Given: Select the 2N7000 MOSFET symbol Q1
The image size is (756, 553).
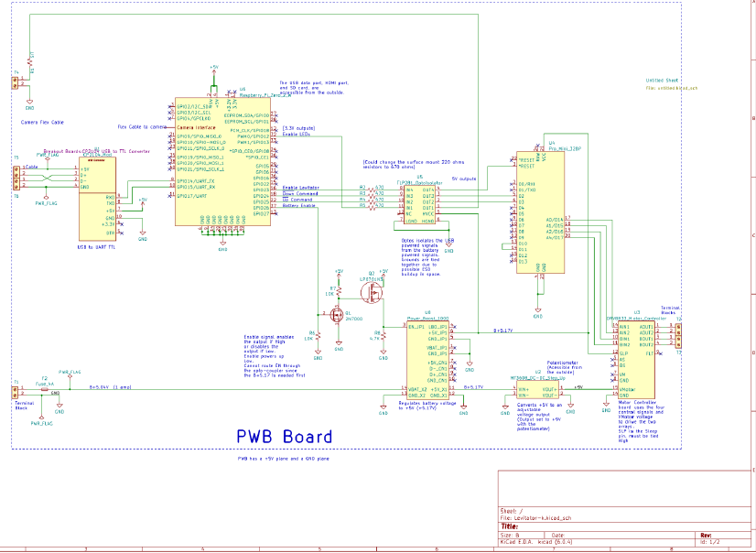Looking at the screenshot, I should [x=337, y=315].
